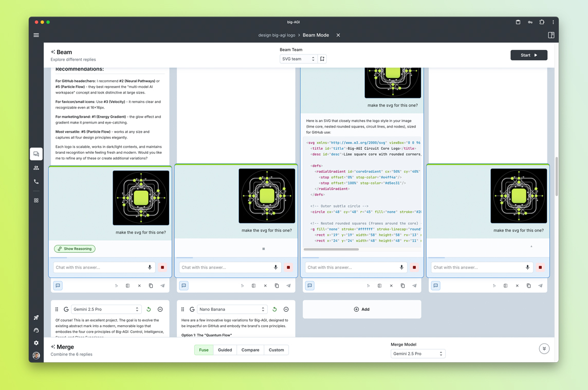The width and height of the screenshot is (588, 390).
Task: Toggle chat view under first card
Action: coord(58,286)
